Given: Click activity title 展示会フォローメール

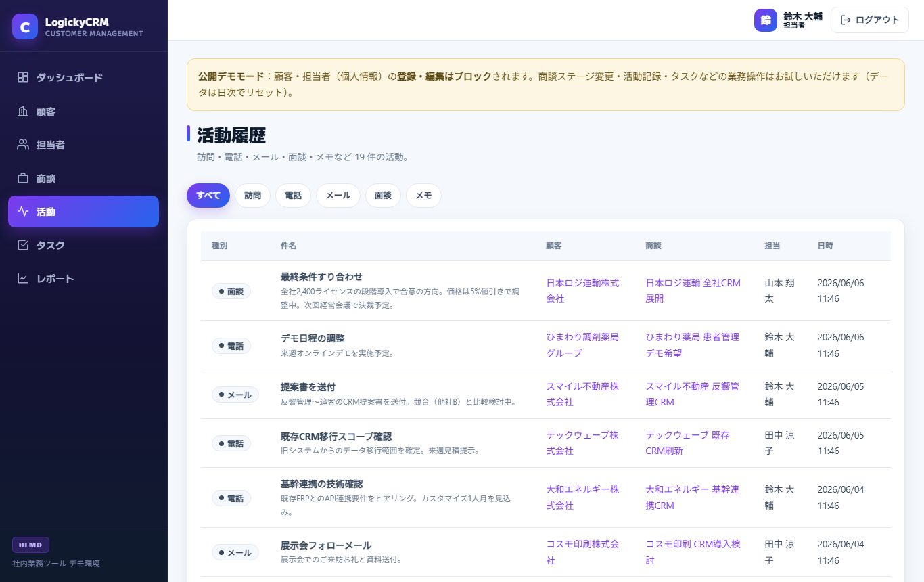Looking at the screenshot, I should point(326,545).
